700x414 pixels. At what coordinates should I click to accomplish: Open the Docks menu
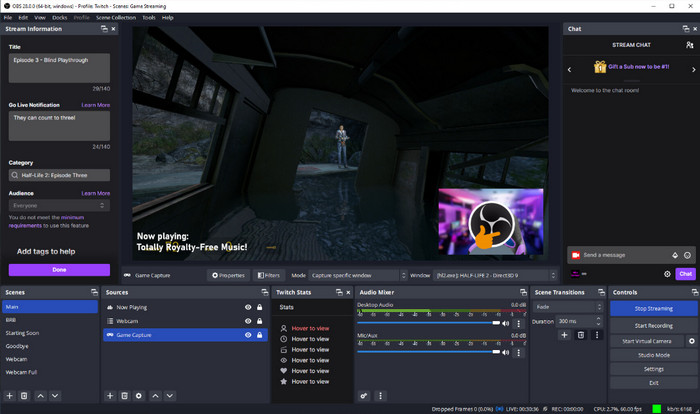(x=60, y=17)
